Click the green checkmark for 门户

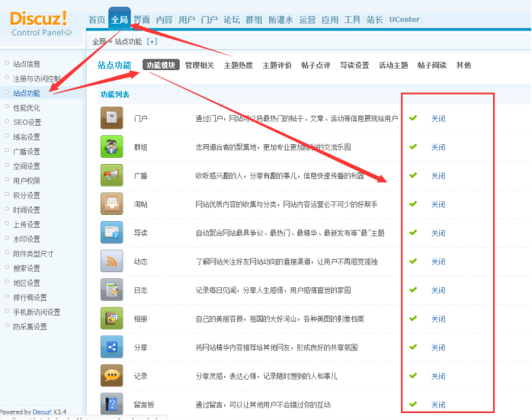coord(413,118)
